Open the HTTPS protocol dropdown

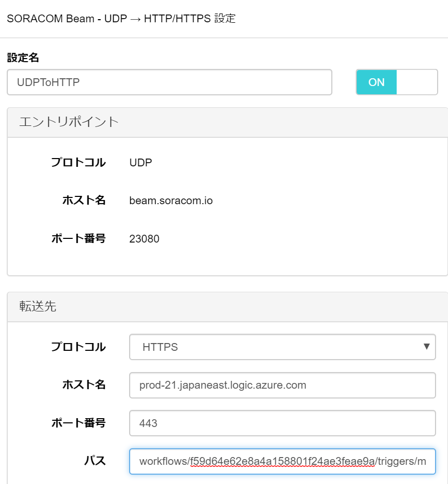click(282, 347)
